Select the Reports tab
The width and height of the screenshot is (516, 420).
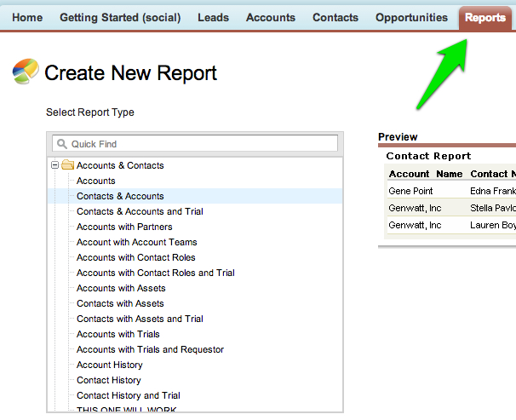tap(485, 18)
